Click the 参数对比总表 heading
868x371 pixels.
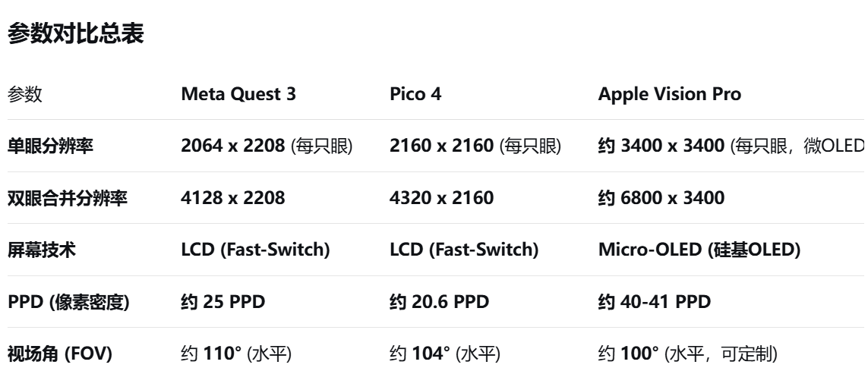75,35
